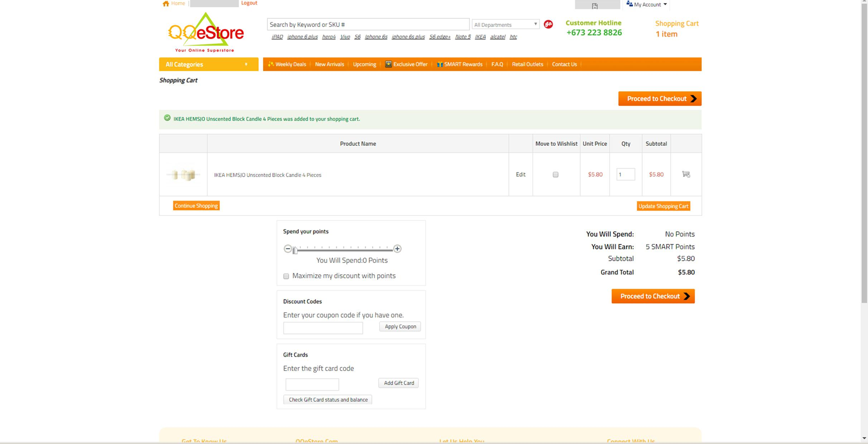Click the Exclusive Offer star icon

[x=389, y=64]
